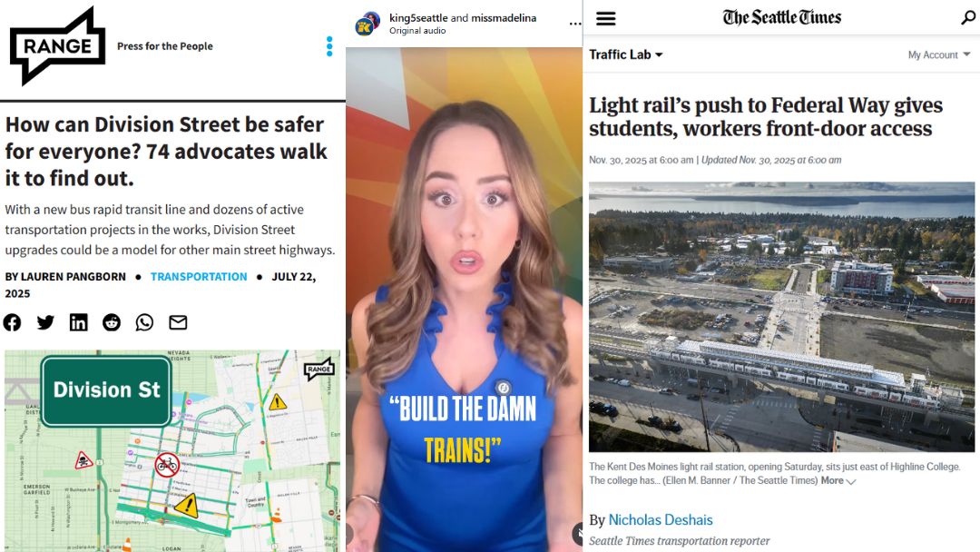Share article via Twitter bird icon
Viewport: 980px width, 552px height.
(45, 322)
